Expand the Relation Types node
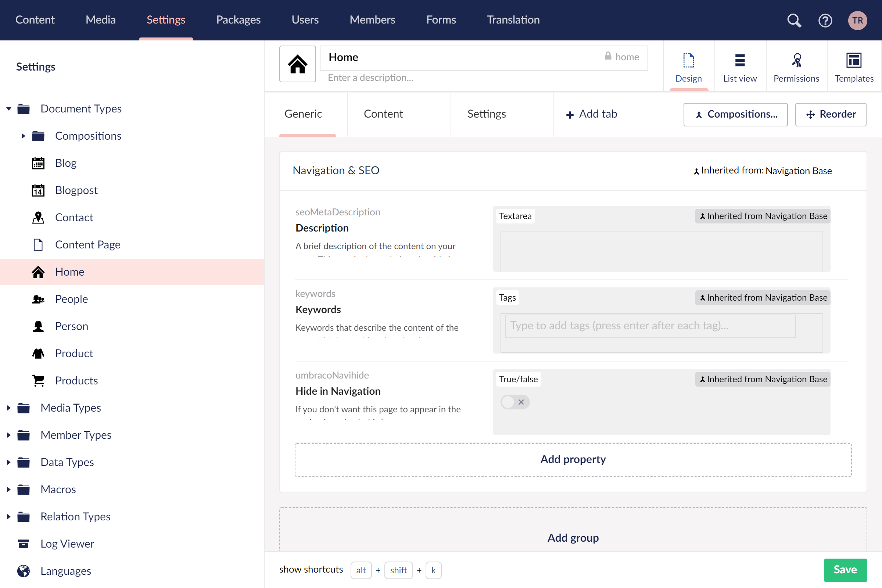This screenshot has width=882, height=588. coord(8,517)
